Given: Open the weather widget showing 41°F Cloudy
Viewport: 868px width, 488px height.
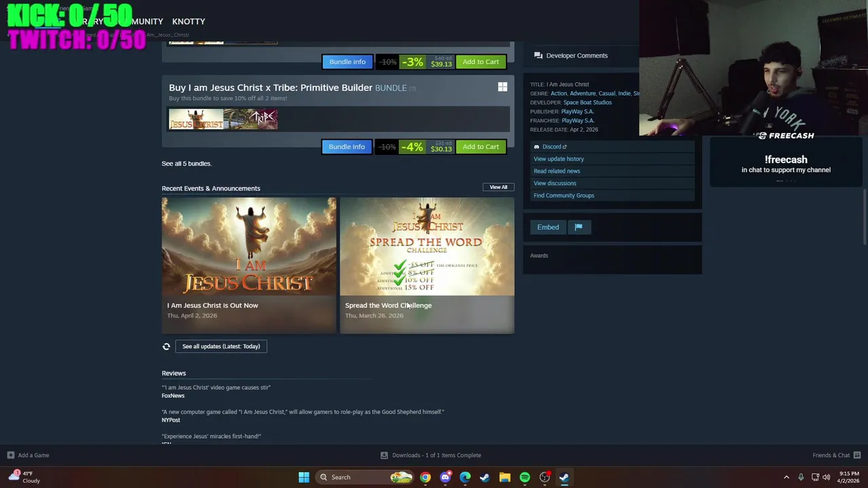Looking at the screenshot, I should (24, 476).
